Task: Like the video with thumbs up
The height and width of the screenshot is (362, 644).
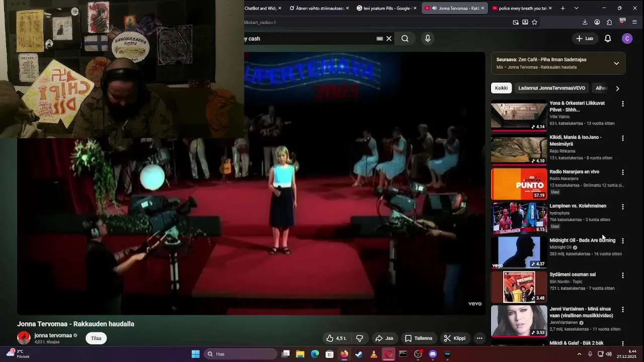Action: click(336, 338)
